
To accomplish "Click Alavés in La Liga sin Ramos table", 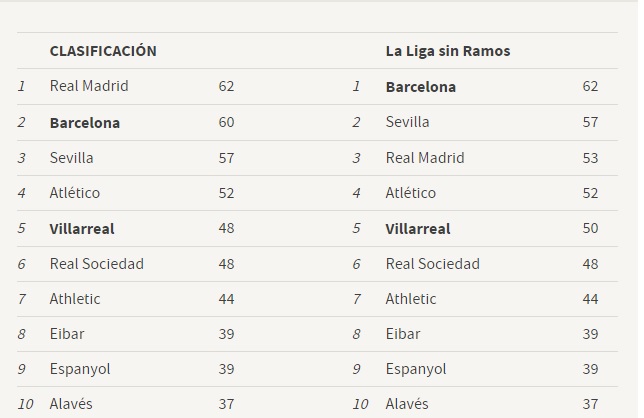I will tap(407, 404).
